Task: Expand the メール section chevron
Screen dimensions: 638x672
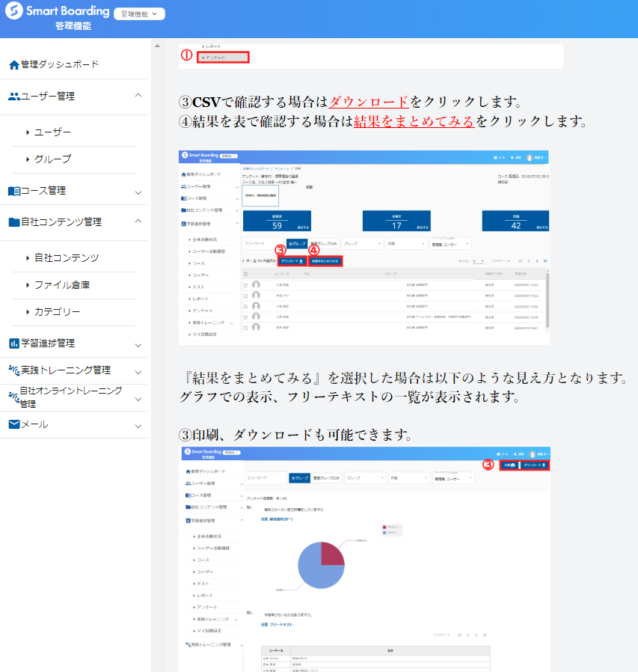Action: (x=138, y=425)
